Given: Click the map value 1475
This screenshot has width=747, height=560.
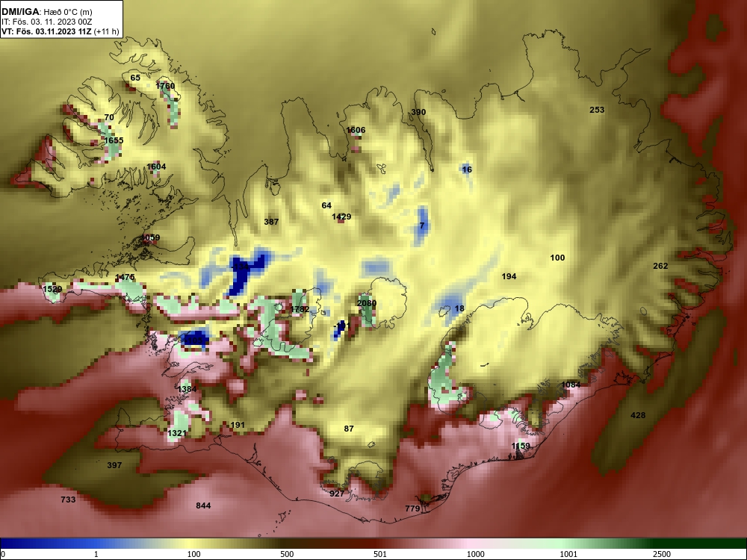Looking at the screenshot, I should click(125, 277).
